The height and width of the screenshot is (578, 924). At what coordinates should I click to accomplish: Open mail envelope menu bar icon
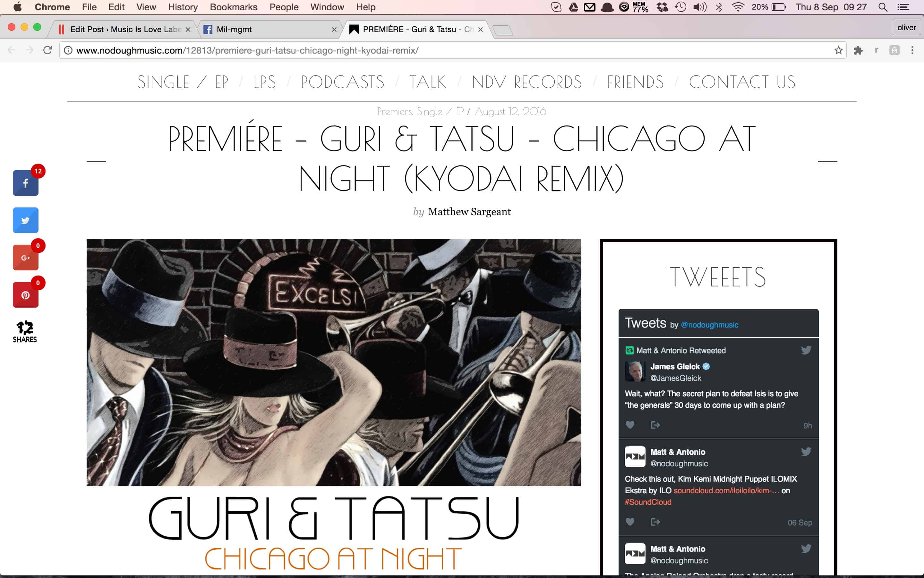(x=590, y=7)
